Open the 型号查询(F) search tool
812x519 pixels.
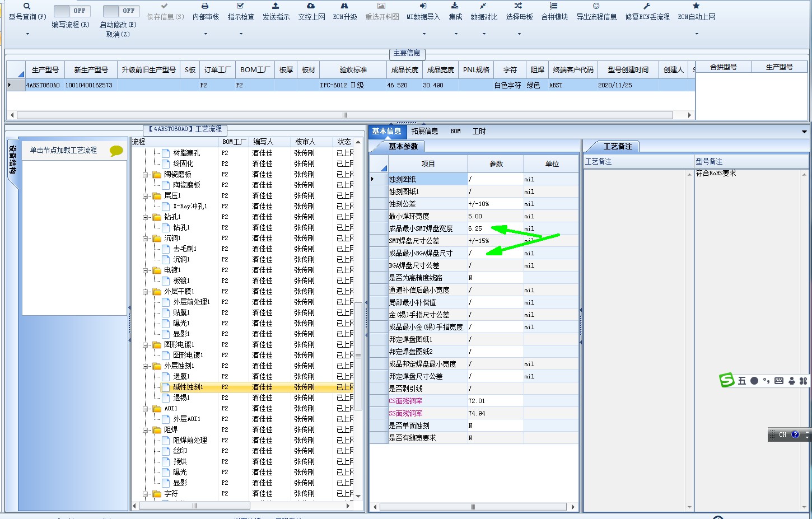pos(27,6)
